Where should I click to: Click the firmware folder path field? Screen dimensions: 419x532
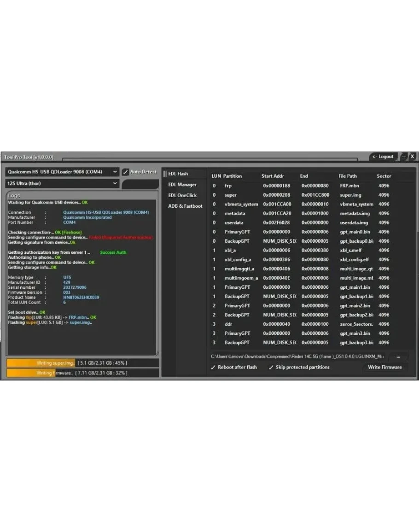click(x=297, y=357)
